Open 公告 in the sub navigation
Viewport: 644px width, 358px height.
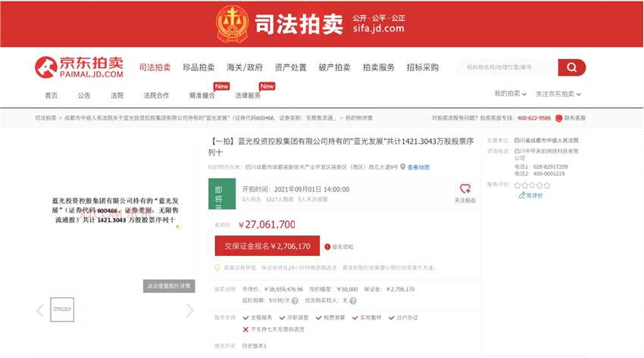84,95
